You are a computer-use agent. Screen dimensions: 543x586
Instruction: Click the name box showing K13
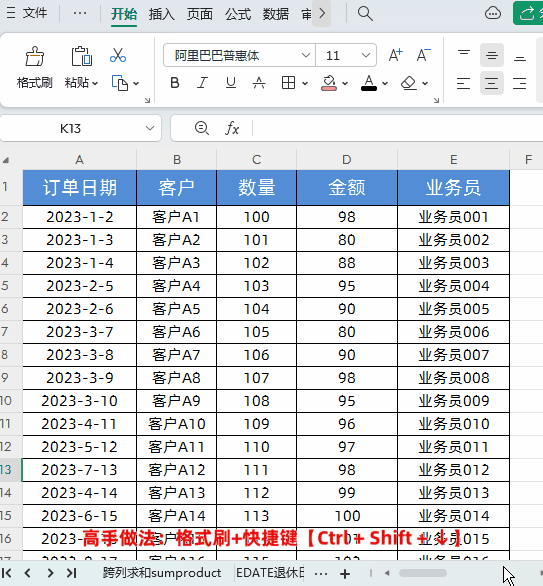70,129
